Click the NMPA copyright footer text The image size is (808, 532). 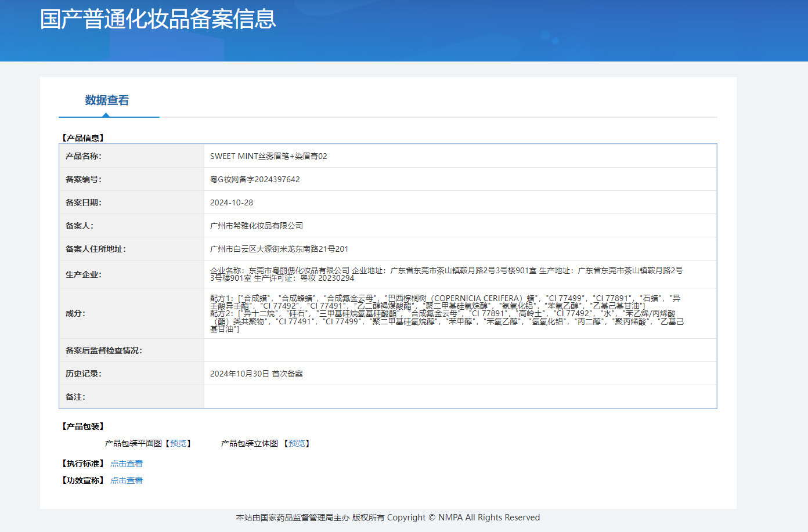(388, 517)
